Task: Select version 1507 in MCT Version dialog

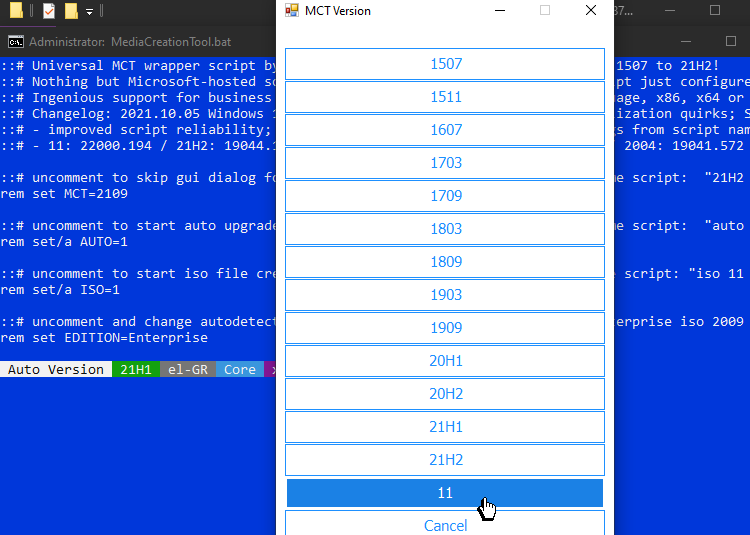Action: 445,64
